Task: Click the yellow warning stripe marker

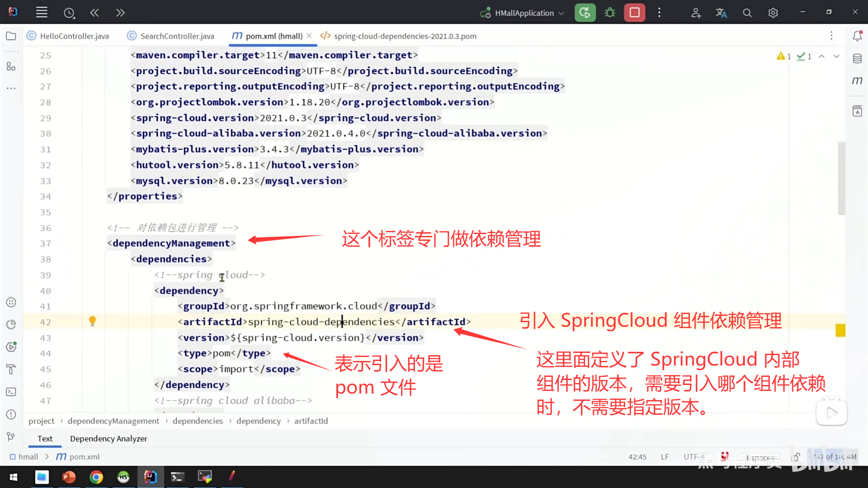Action: 840,330
